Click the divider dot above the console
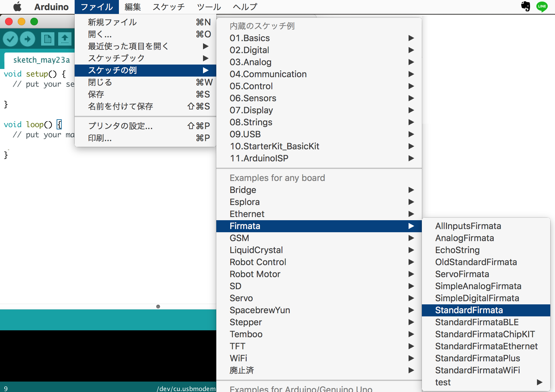 (x=158, y=306)
